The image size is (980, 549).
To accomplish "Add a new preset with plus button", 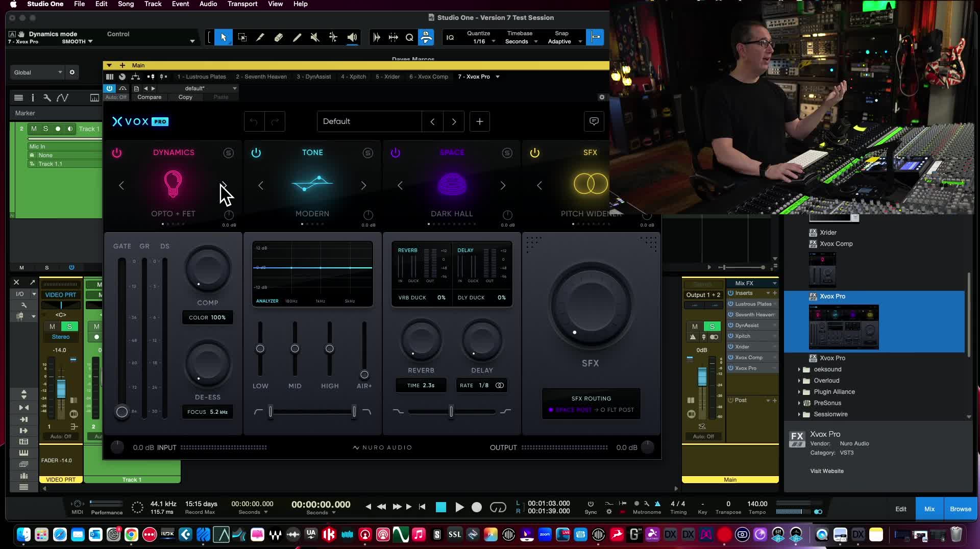I will pos(479,121).
